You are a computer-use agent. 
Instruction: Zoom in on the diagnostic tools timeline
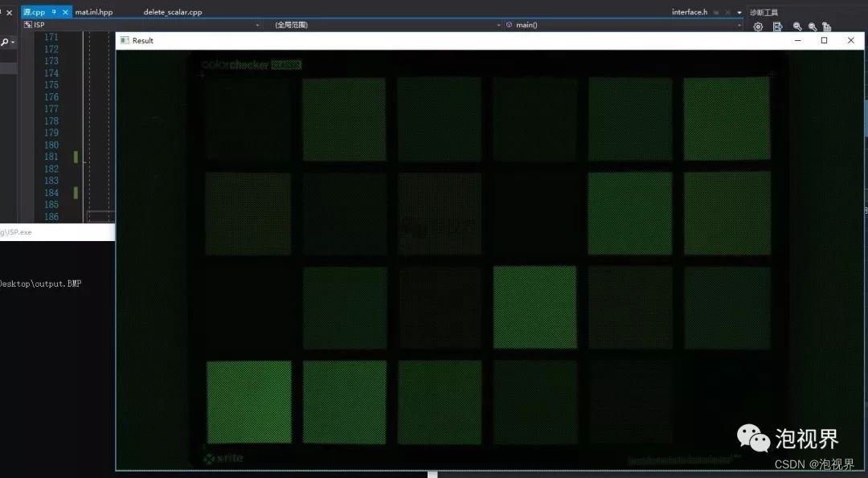(x=797, y=27)
